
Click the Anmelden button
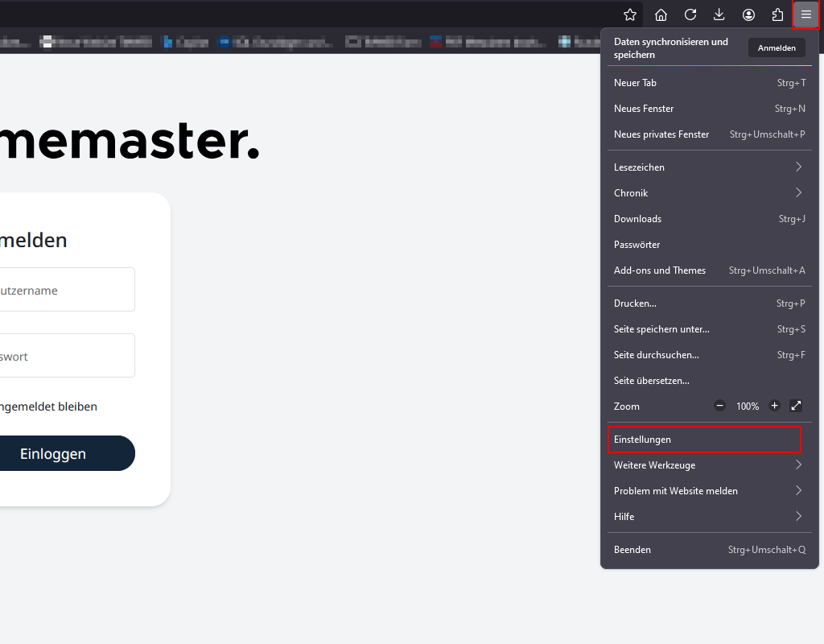(777, 47)
